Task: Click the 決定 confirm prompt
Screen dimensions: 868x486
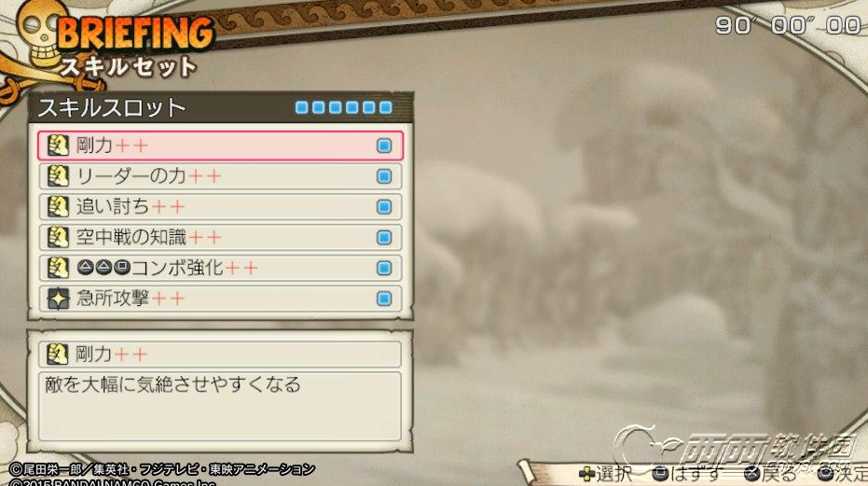Action: [842, 474]
